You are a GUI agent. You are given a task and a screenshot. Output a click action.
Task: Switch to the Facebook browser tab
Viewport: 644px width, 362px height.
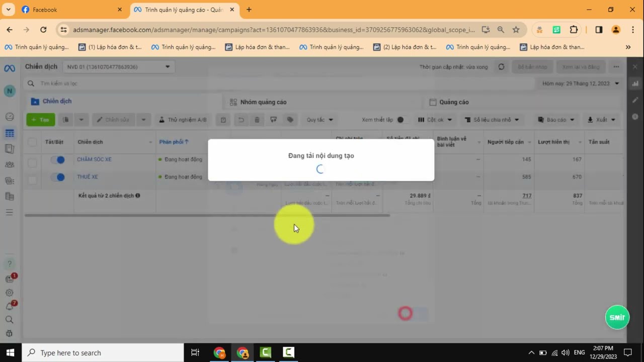pos(71,10)
